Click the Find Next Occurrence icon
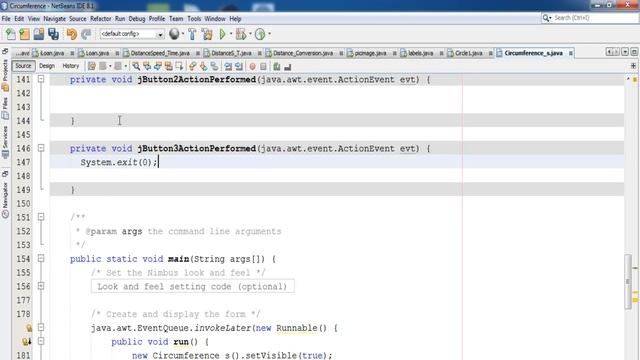This screenshot has height=360, width=640. [158, 66]
